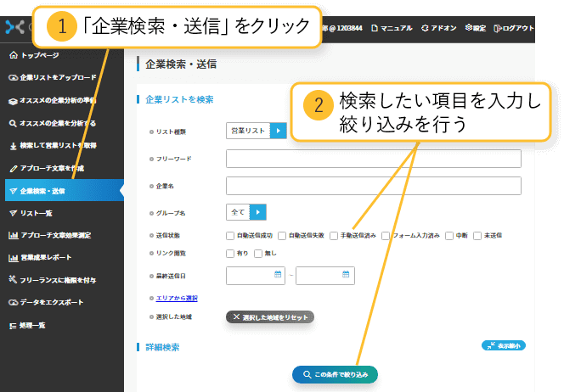Click the 全て selected value box
Image resolution: width=564 pixels, height=392 pixels.
238,212
